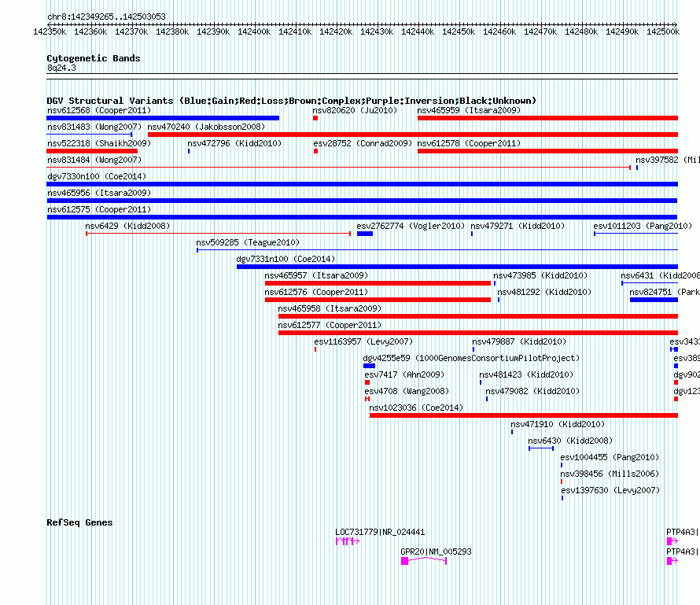The height and width of the screenshot is (605, 700).
Task: Select nsv612578 (Cooper2011) variant label
Action: click(x=469, y=143)
